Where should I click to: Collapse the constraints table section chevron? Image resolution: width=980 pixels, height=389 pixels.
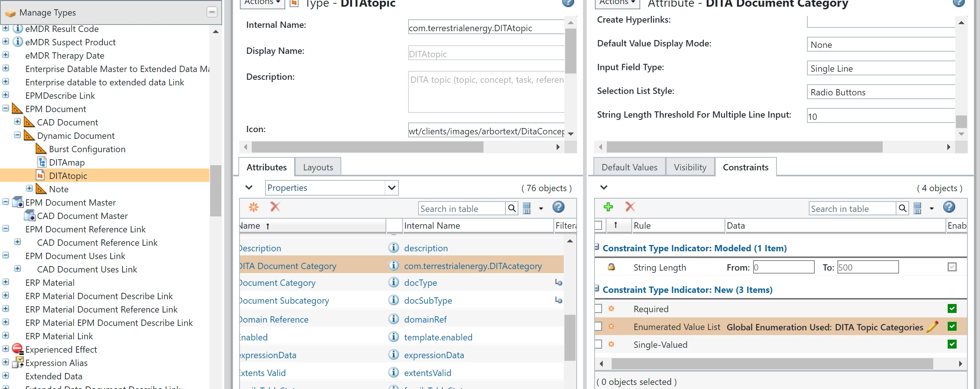[604, 187]
